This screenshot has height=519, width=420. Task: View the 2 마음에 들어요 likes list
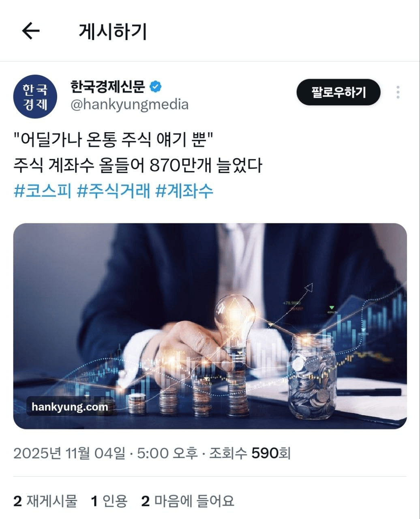188,501
